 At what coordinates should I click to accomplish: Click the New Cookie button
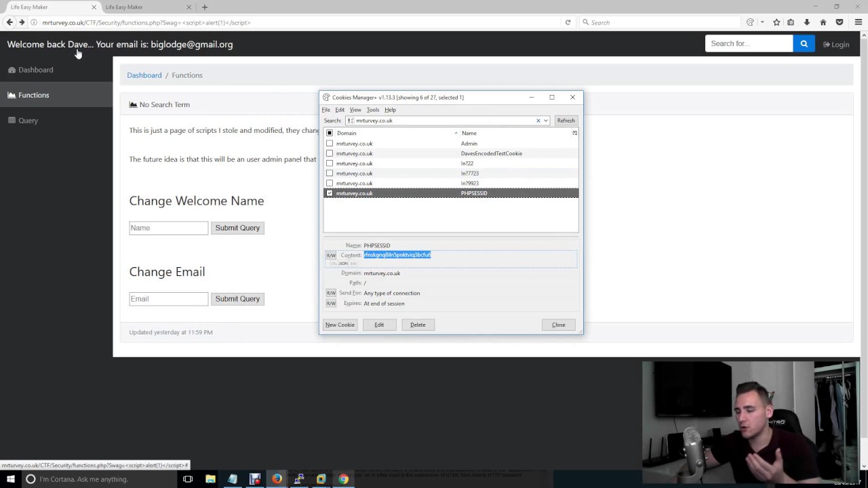coord(340,325)
